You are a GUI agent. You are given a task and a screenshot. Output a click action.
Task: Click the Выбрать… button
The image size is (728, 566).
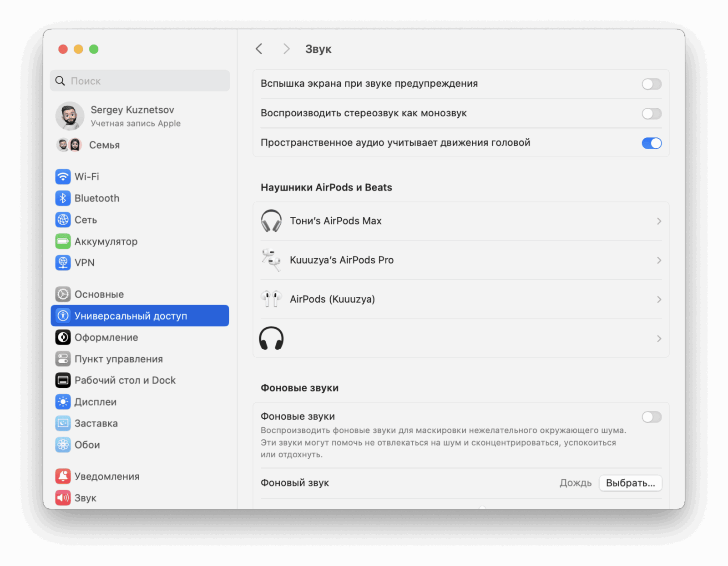630,483
